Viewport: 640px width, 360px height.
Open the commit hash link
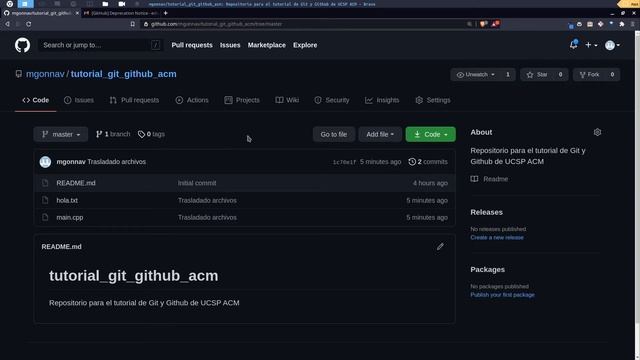coord(344,162)
